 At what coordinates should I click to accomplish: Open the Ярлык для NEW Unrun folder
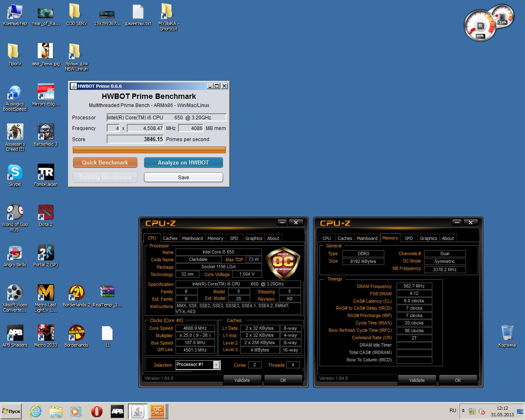pyautogui.click(x=76, y=57)
